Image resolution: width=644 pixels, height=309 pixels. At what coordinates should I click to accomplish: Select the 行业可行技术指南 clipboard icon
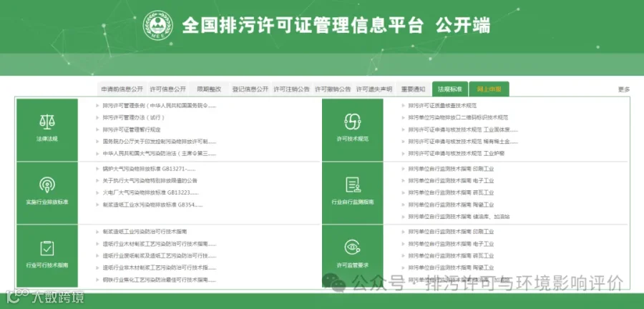coord(47,248)
